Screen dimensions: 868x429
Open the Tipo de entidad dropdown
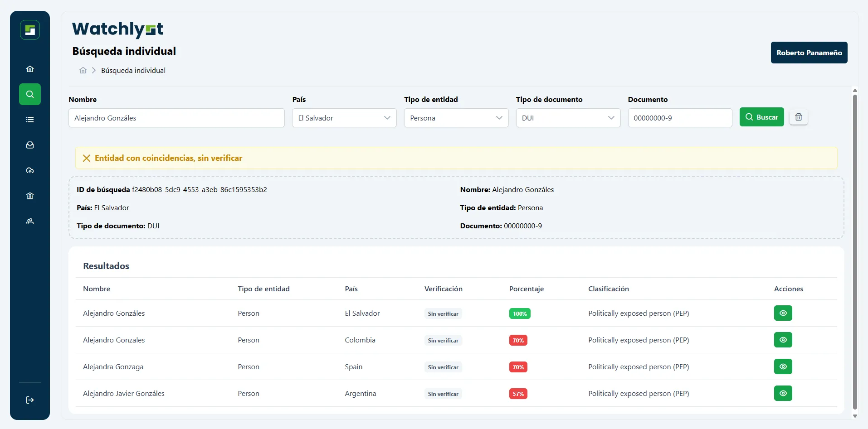point(456,118)
